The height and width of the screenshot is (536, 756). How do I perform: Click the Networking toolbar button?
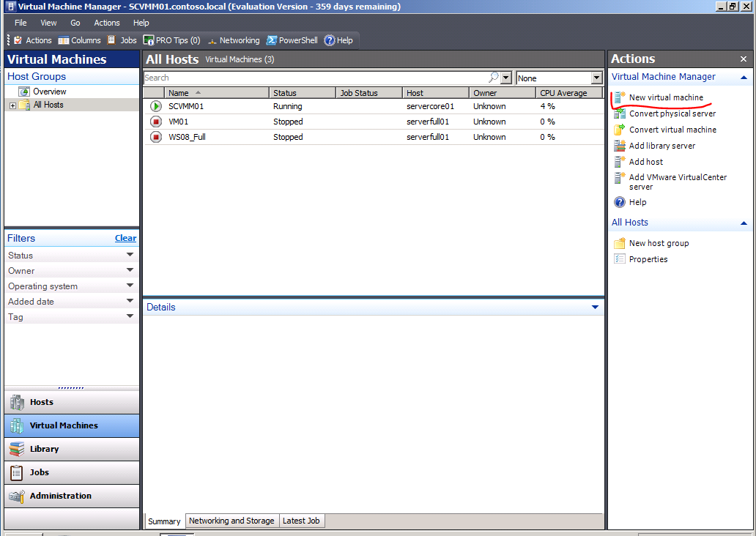tap(234, 40)
